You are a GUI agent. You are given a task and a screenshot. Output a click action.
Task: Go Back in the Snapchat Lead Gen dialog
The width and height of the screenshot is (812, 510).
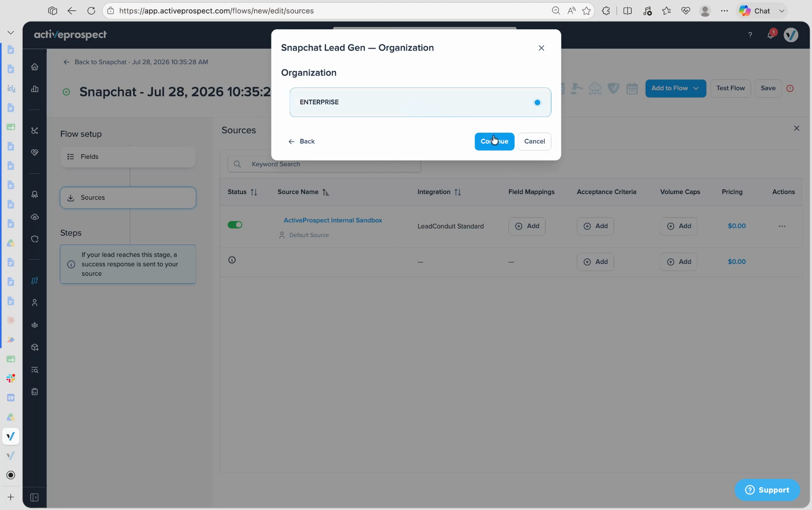click(x=302, y=142)
